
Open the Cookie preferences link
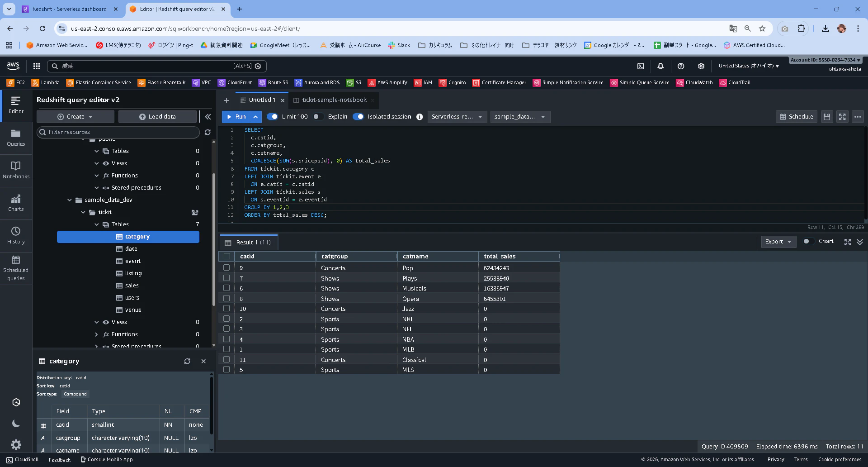click(840, 460)
